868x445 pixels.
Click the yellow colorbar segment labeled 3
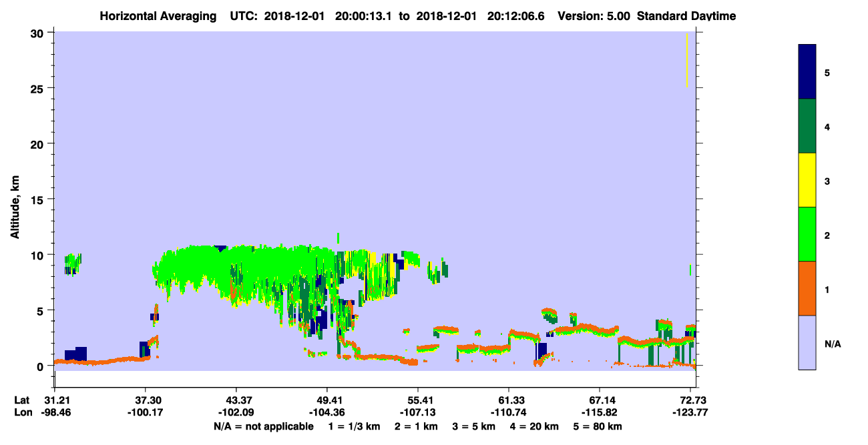(x=807, y=180)
